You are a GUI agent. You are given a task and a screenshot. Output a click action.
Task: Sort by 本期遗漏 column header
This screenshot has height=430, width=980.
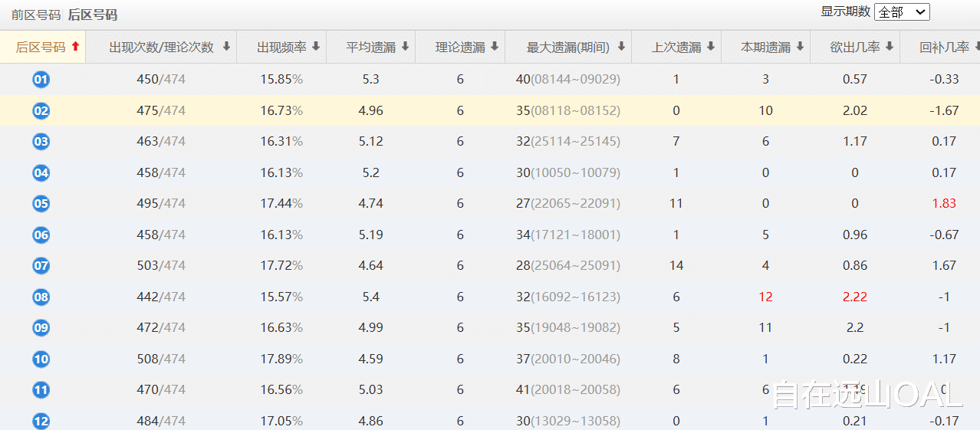tap(765, 47)
